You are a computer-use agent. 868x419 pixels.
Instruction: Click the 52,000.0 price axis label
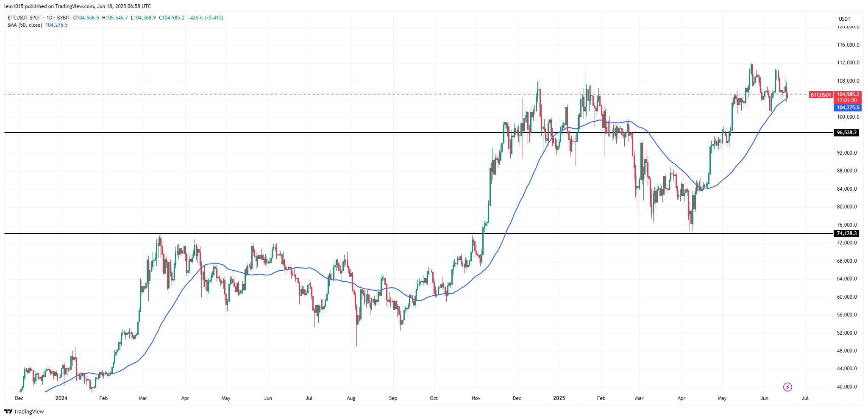(847, 333)
